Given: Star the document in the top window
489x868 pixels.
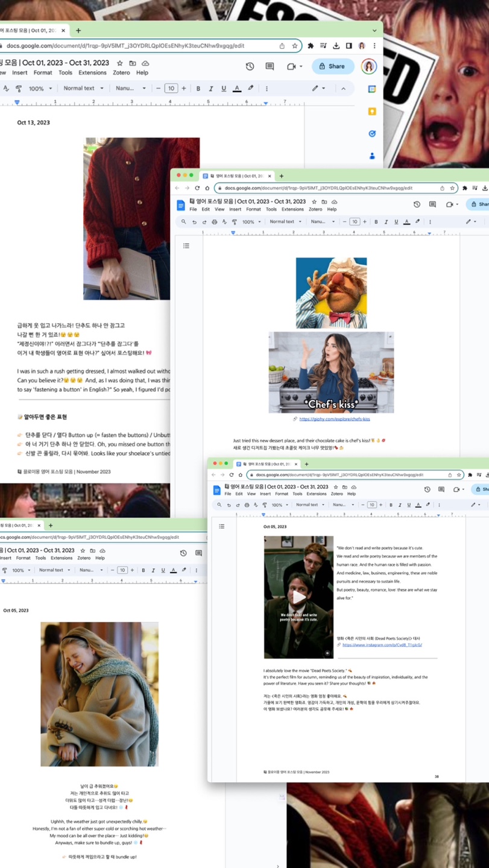Looking at the screenshot, I should tap(119, 63).
